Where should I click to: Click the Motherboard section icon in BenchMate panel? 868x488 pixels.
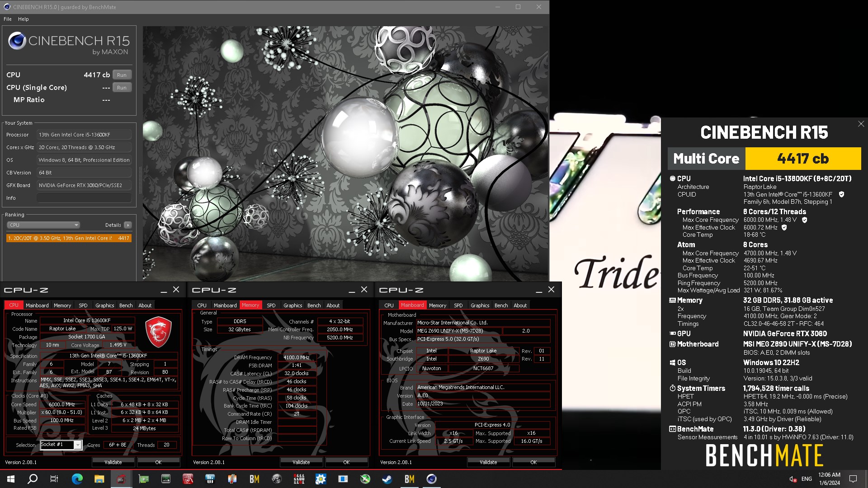click(672, 344)
